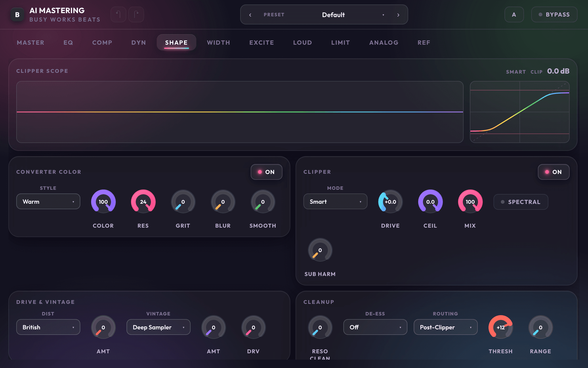Open the British dist dropdown
Screen dimensions: 588x368
[x=48, y=327]
